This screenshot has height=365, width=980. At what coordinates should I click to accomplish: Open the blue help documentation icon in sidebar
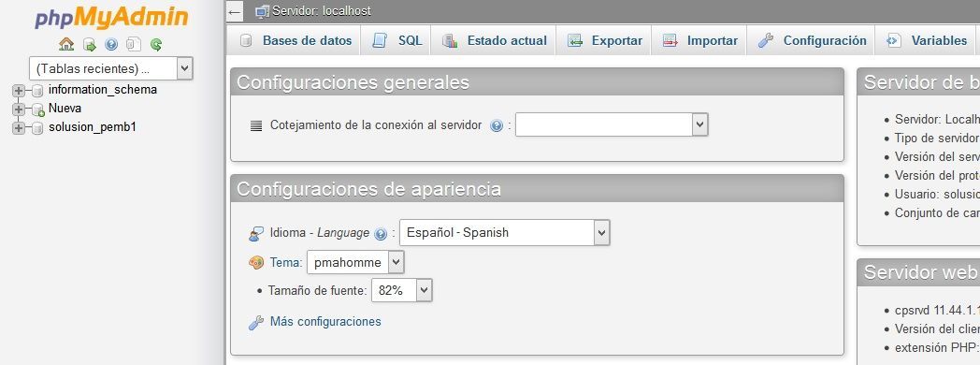tap(111, 44)
